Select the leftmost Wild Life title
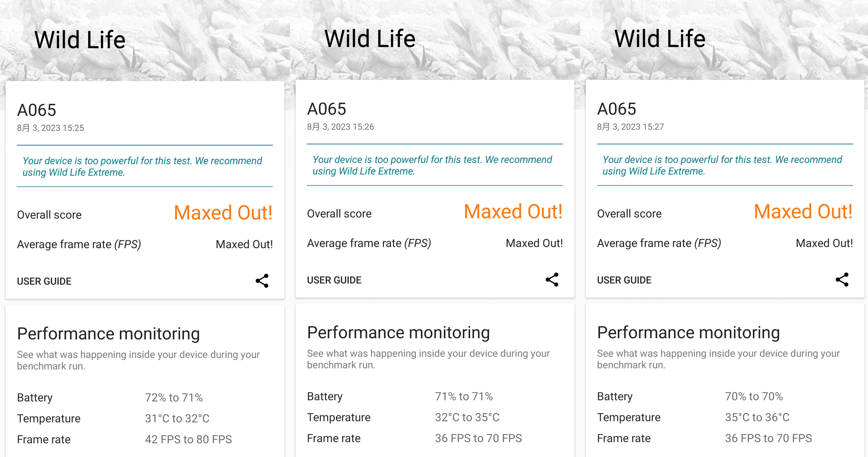The width and height of the screenshot is (868, 457). click(x=80, y=40)
